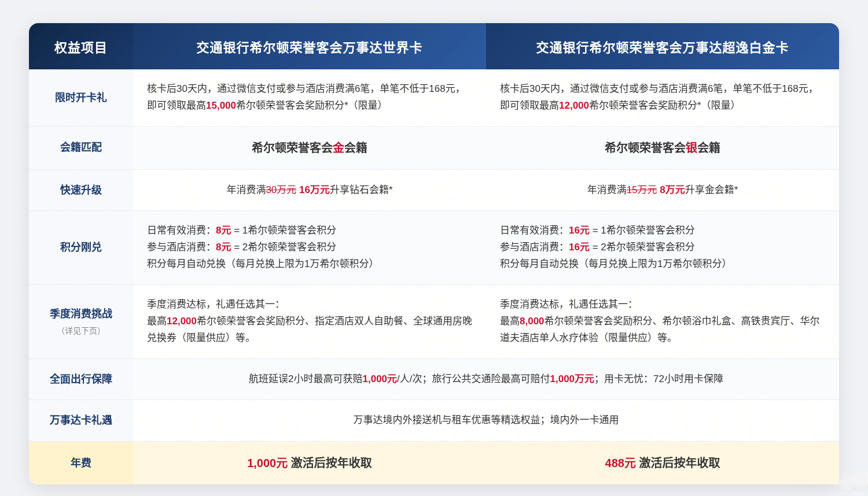Screen dimensions: 868x496
Task: Click the (详见下页) note
Action: coord(80,331)
